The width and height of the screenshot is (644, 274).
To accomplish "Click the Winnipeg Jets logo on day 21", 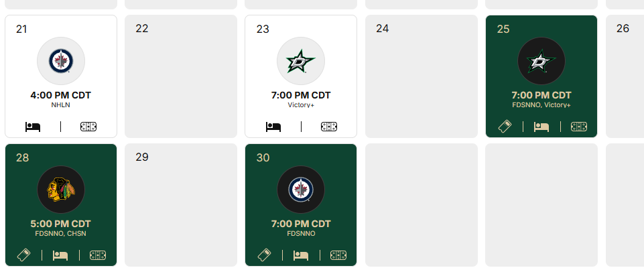I will (61, 62).
